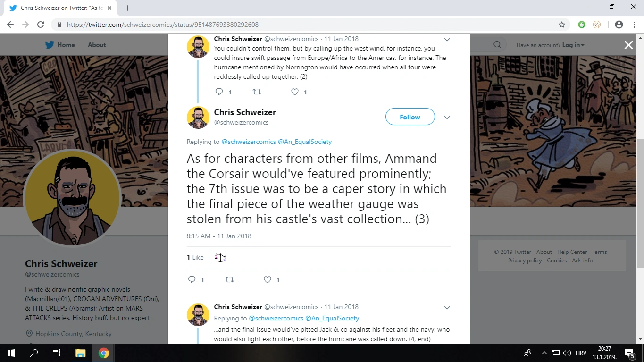Screen dimensions: 644x362
Task: Click the Twitter search magnifier icon
Action: tap(497, 45)
